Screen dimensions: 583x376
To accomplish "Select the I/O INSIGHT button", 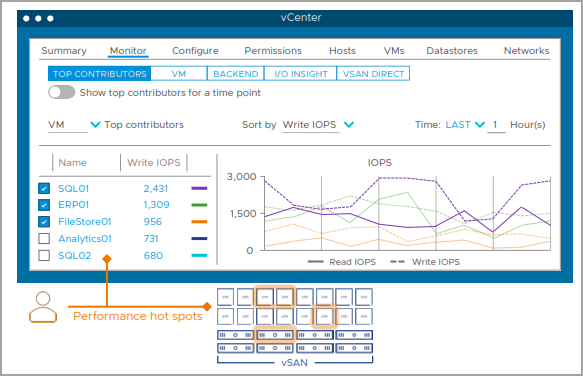I will pyautogui.click(x=300, y=74).
